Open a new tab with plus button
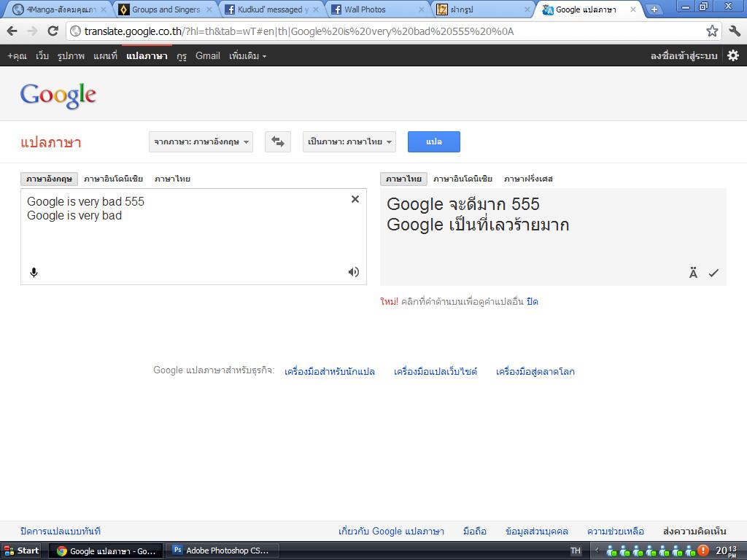 pos(654,9)
